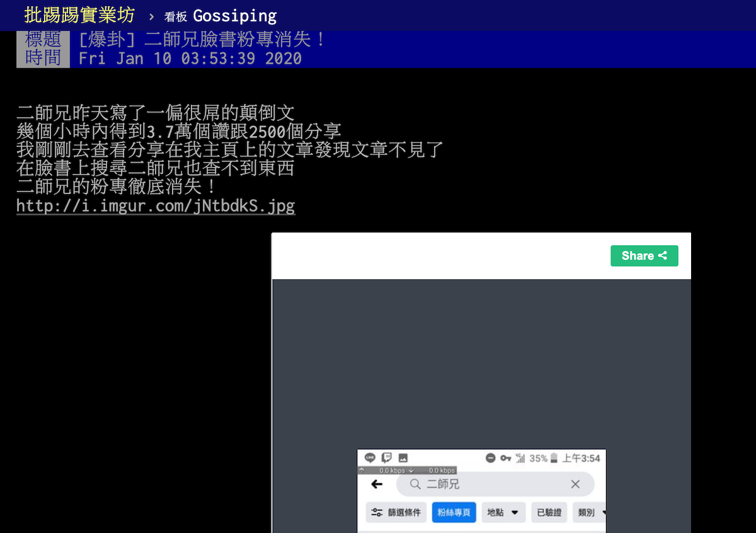Screen dimensions: 756x533
Task: Click the green Share button
Action: click(644, 256)
